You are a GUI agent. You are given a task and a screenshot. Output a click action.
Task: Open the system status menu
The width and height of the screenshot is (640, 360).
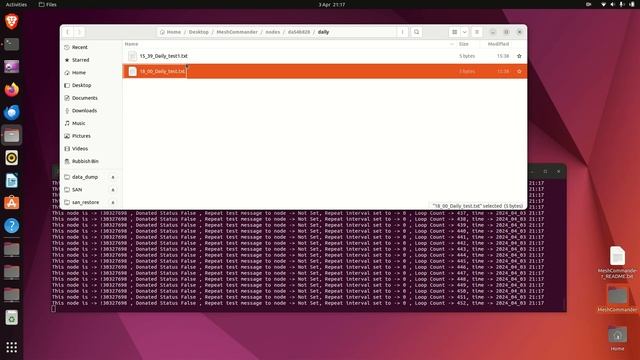pyautogui.click(x=618, y=4)
